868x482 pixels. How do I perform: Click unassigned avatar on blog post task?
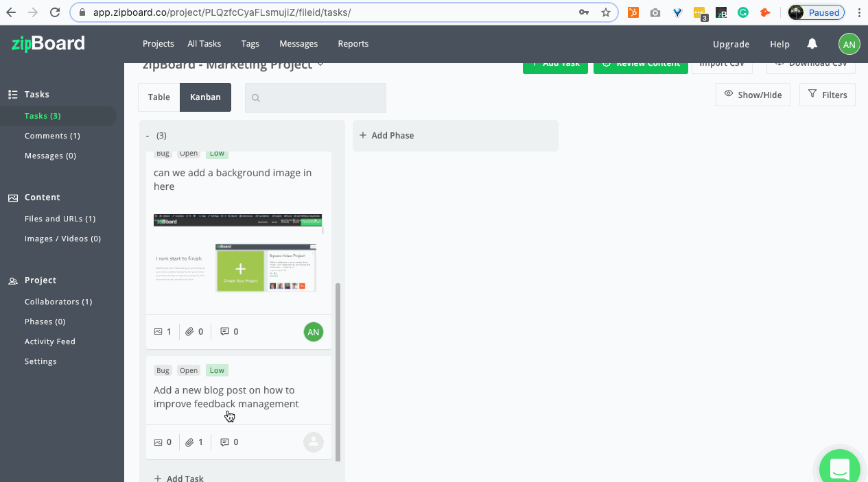314,442
